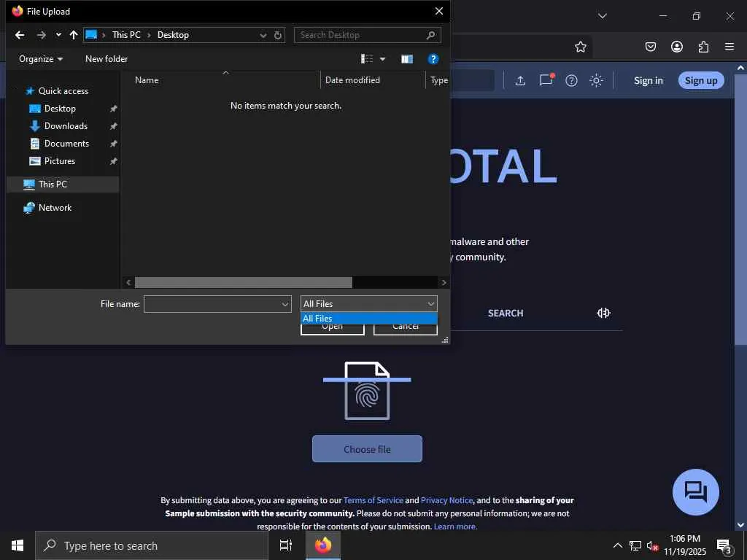Image resolution: width=747 pixels, height=560 pixels.
Task: Bookmark this page with the star icon
Action: 580,47
